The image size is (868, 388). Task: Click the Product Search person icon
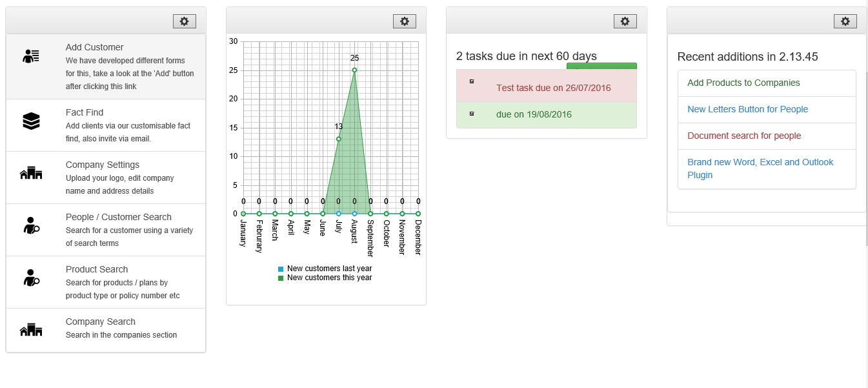point(31,278)
